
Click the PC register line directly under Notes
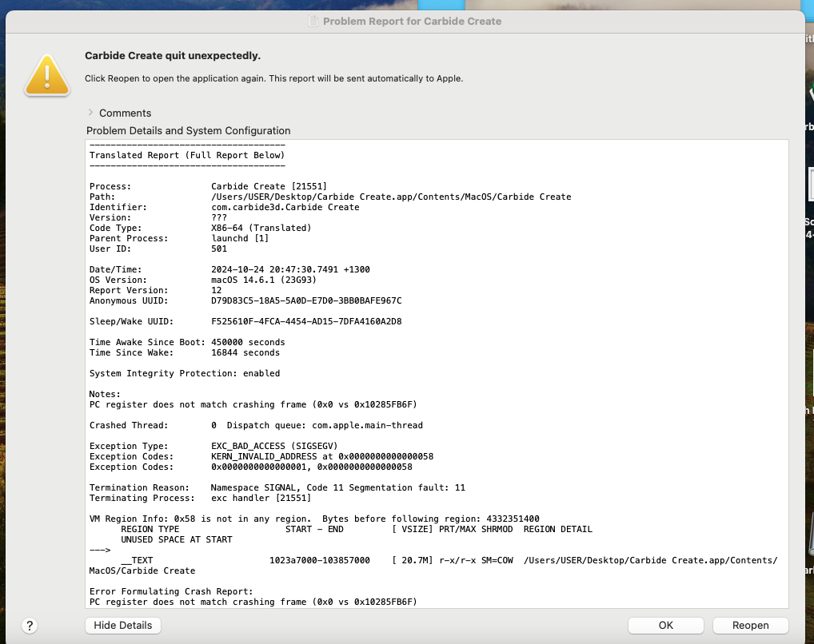(x=253, y=404)
